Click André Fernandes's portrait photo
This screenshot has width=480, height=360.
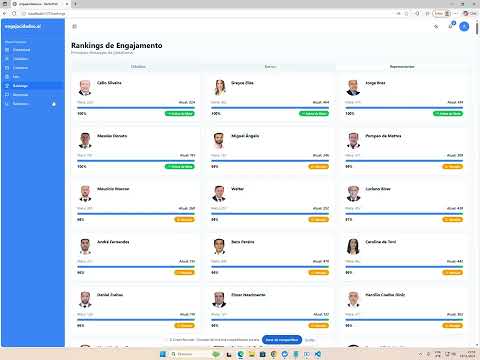85,246
